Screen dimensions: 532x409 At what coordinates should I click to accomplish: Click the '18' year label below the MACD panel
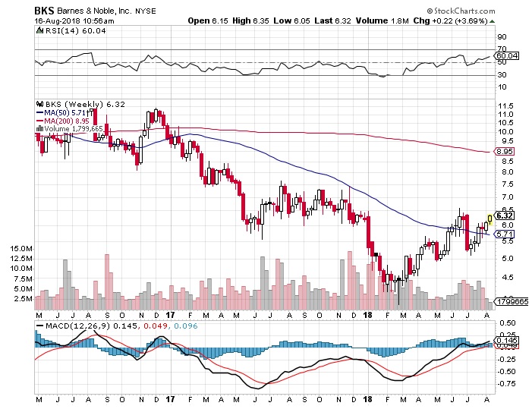coord(367,399)
